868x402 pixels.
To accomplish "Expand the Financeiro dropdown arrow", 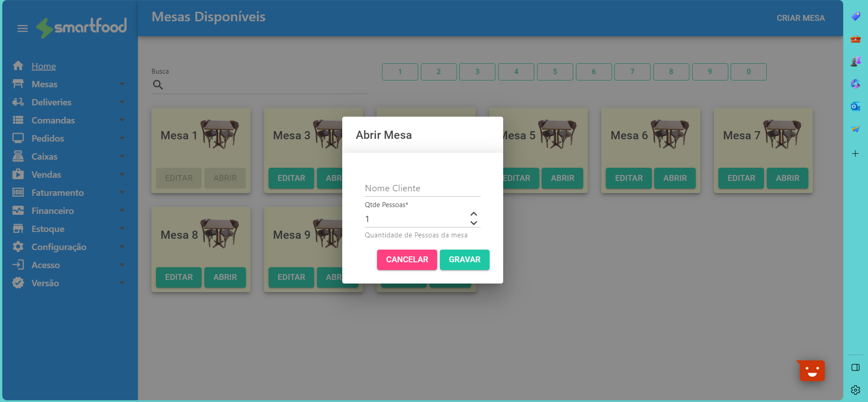I will 122,211.
